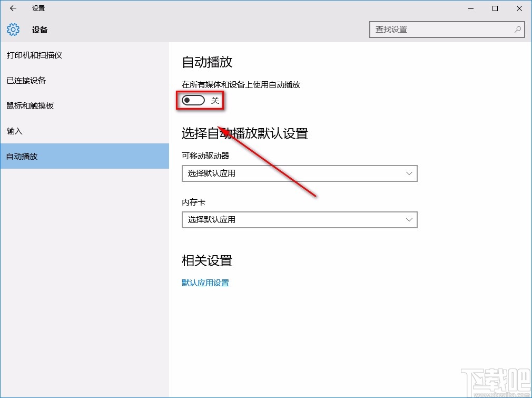The height and width of the screenshot is (398, 532).
Task: Switch to the 鼠标和触摸板 section
Action: (33, 105)
